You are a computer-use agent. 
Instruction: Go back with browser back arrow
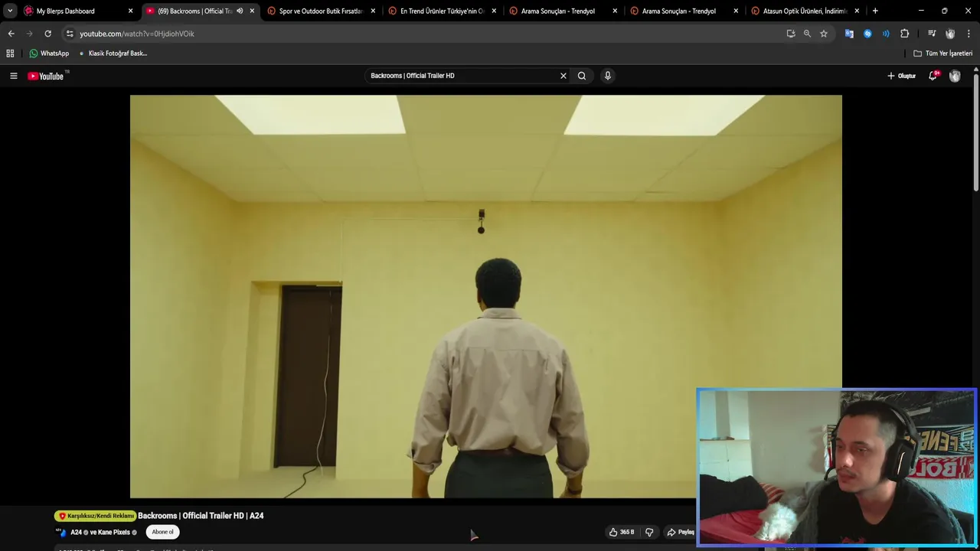[x=11, y=34]
